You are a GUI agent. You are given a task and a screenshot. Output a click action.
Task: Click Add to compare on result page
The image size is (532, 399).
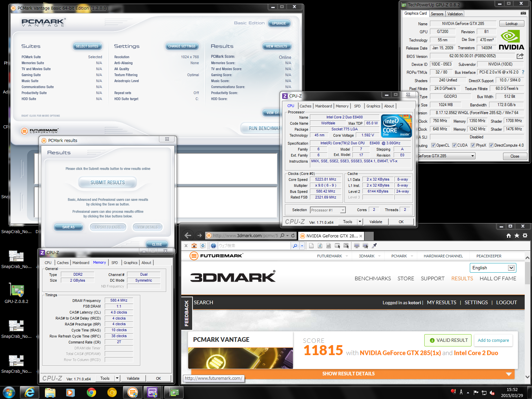(x=493, y=340)
